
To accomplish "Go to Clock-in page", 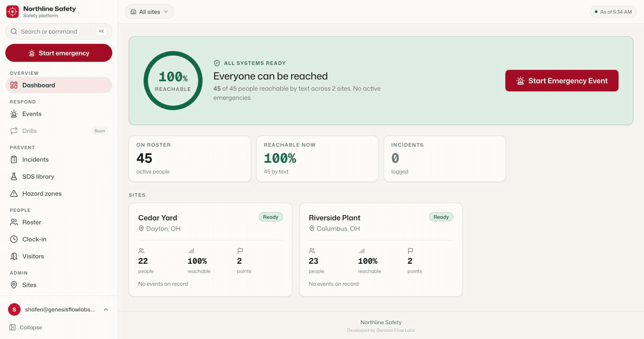I will (59, 239).
